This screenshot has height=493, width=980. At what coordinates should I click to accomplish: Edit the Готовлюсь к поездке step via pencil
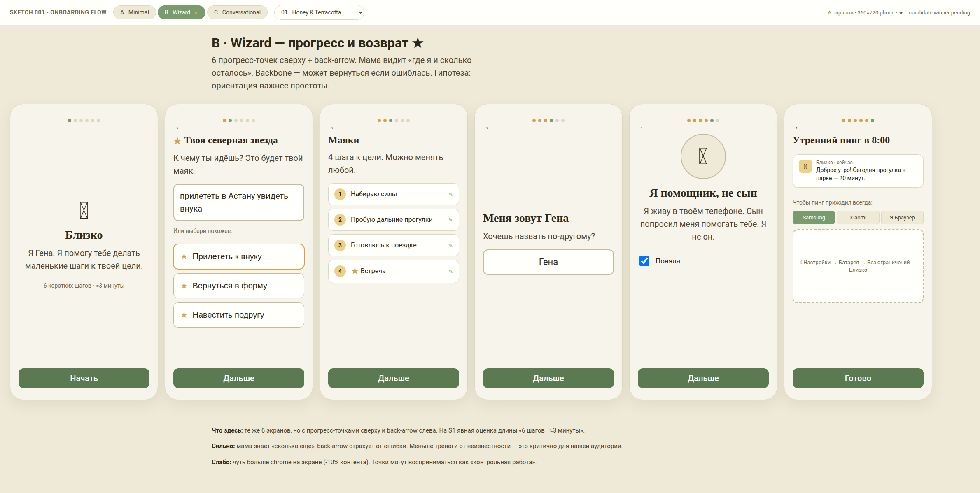pos(450,245)
